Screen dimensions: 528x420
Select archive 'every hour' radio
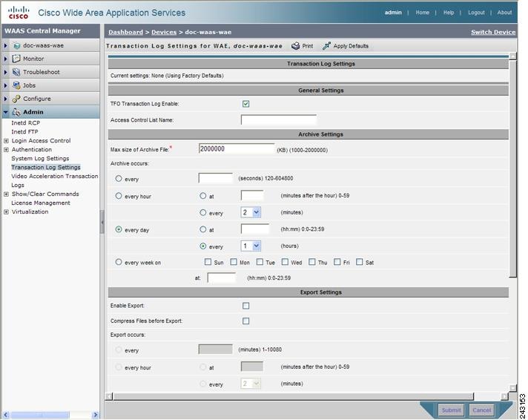point(119,196)
